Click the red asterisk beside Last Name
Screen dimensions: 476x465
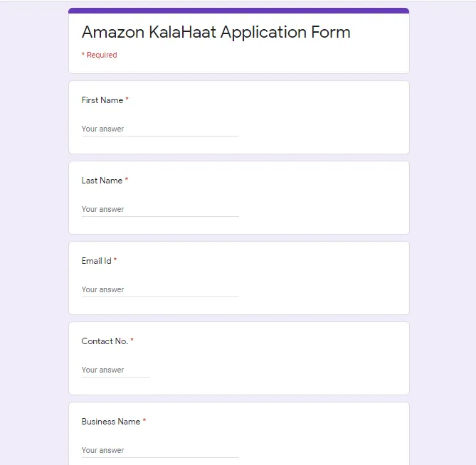pos(127,179)
